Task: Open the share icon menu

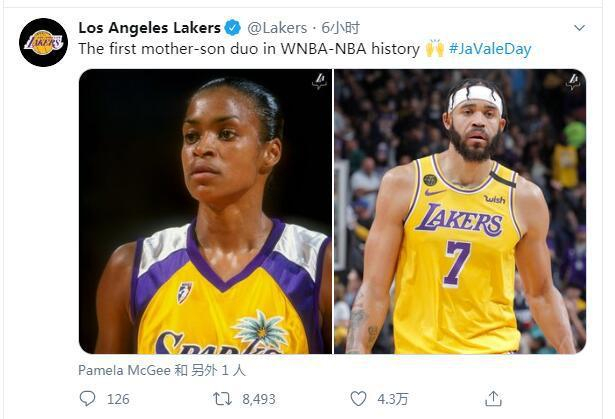Action: point(493,398)
